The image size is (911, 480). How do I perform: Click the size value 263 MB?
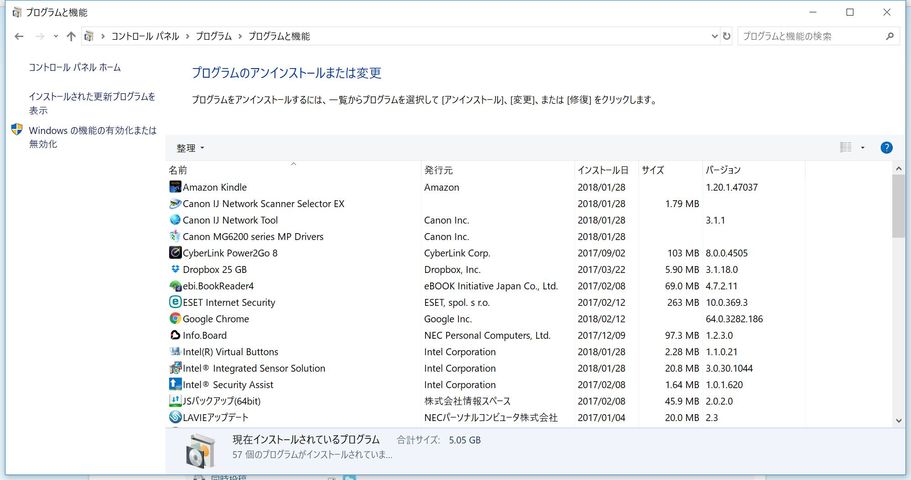[x=683, y=303]
